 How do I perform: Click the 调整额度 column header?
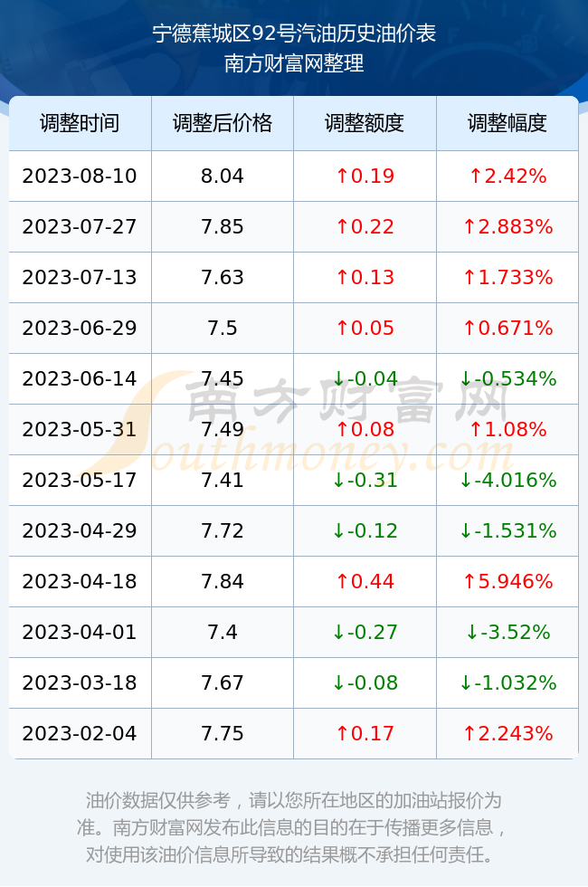(365, 123)
